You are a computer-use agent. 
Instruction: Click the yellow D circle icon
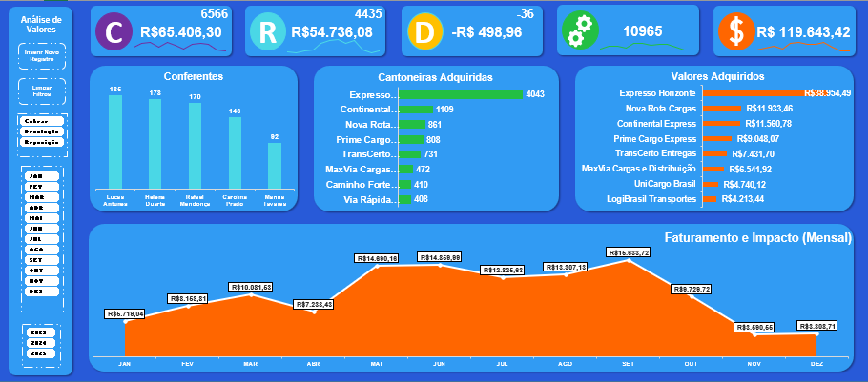click(x=424, y=31)
